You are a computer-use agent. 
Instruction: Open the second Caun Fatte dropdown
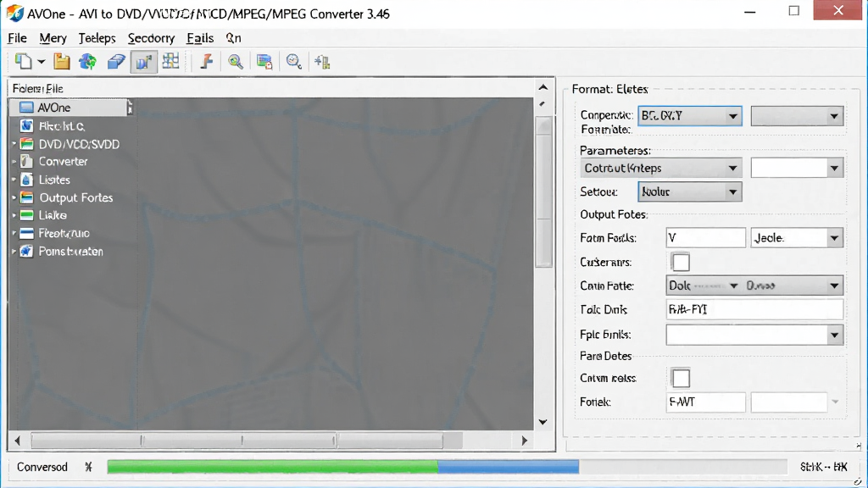click(793, 286)
